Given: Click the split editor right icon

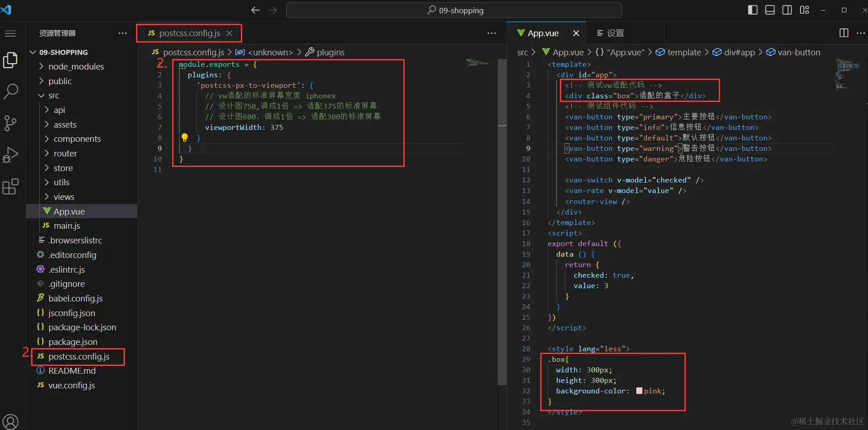Looking at the screenshot, I should tap(844, 33).
